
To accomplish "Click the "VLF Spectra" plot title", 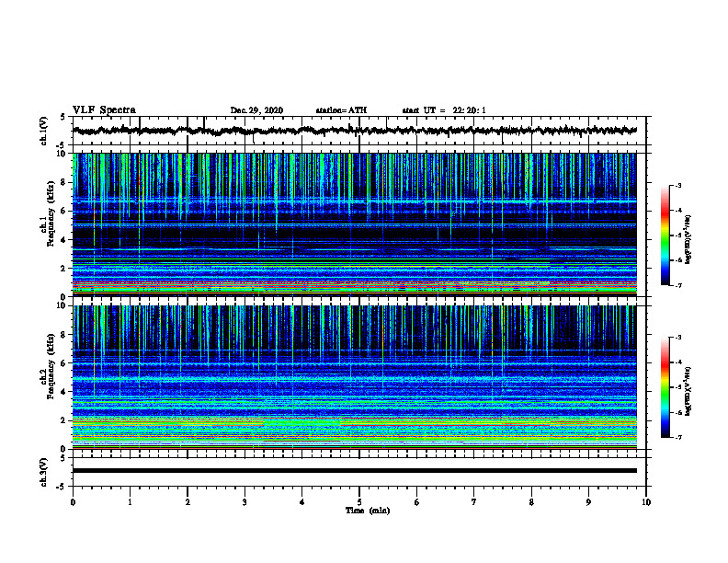I will point(104,110).
